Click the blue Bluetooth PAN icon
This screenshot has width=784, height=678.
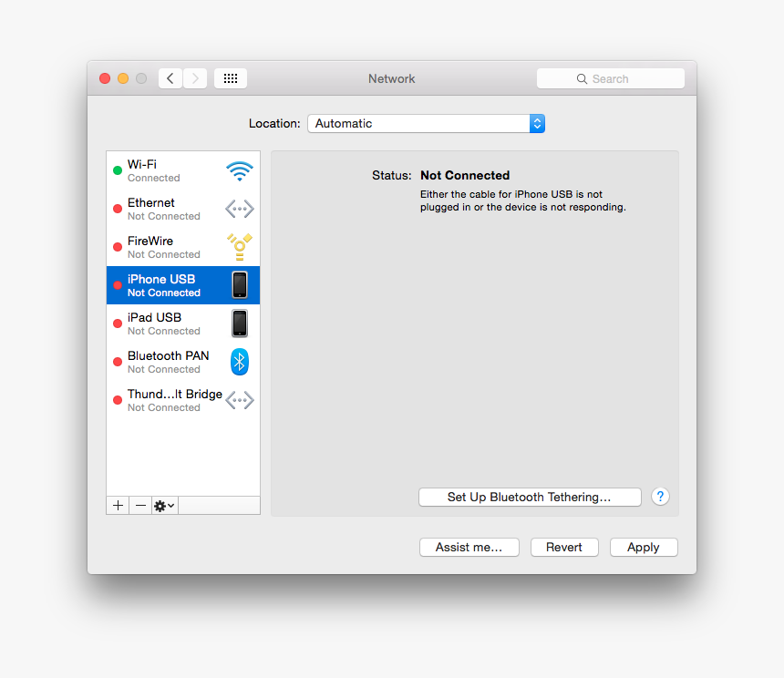[240, 362]
